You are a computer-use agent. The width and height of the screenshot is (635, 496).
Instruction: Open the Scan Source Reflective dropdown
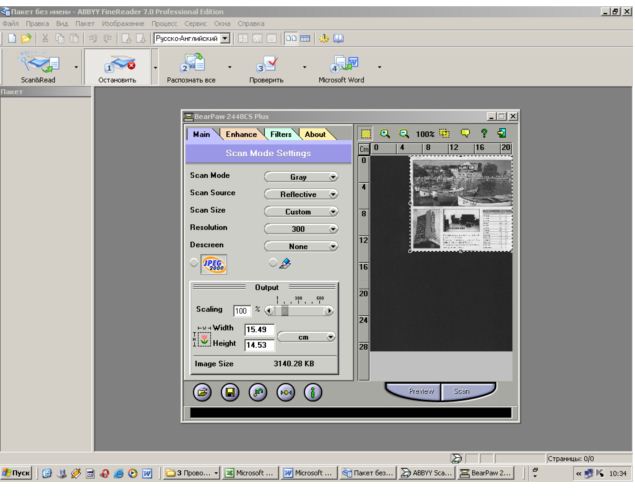pos(301,194)
